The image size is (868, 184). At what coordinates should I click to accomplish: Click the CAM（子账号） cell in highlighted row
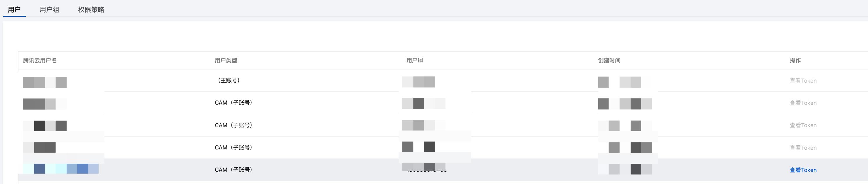tap(234, 170)
